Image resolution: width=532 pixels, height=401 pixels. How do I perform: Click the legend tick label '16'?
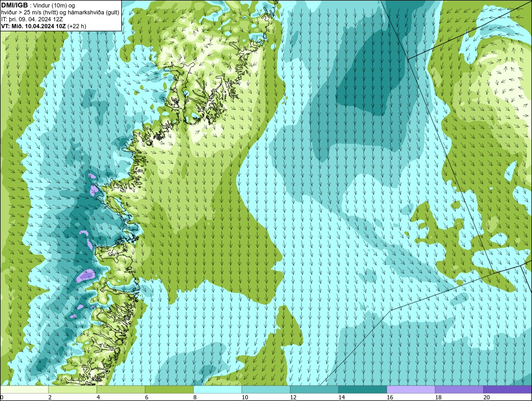[x=390, y=397]
